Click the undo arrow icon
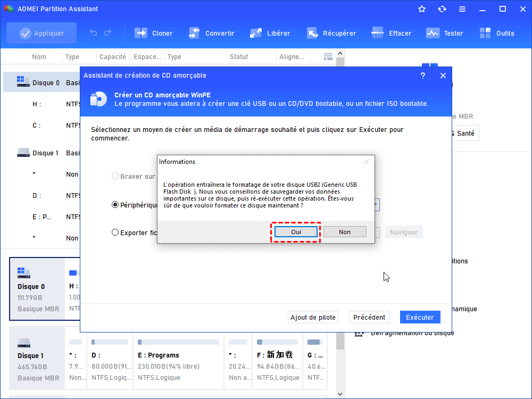This screenshot has height=399, width=532. (x=93, y=33)
